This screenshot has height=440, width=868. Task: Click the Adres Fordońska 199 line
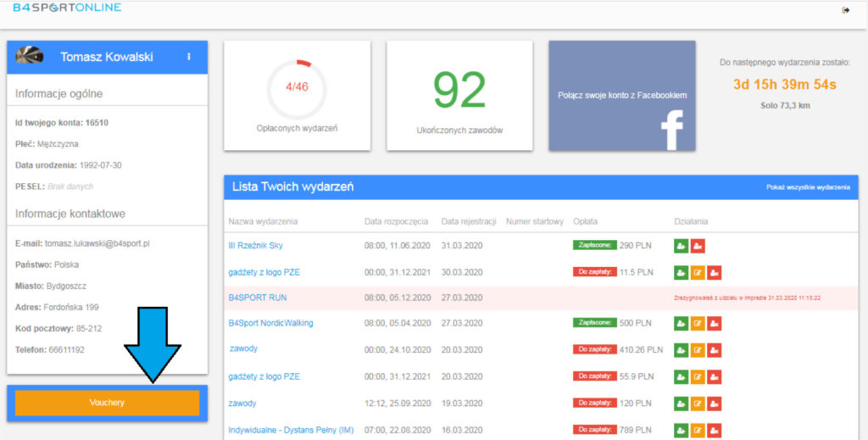pyautogui.click(x=57, y=307)
